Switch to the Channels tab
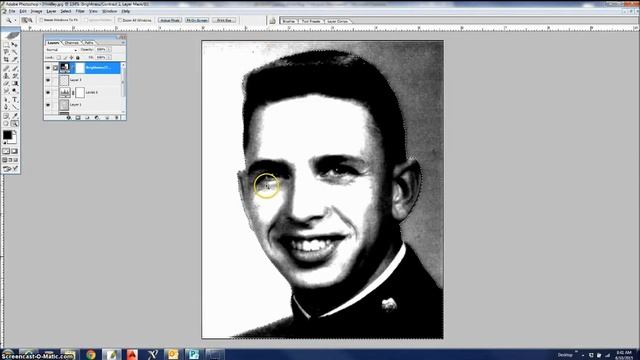This screenshot has width=640, height=360. (x=72, y=42)
